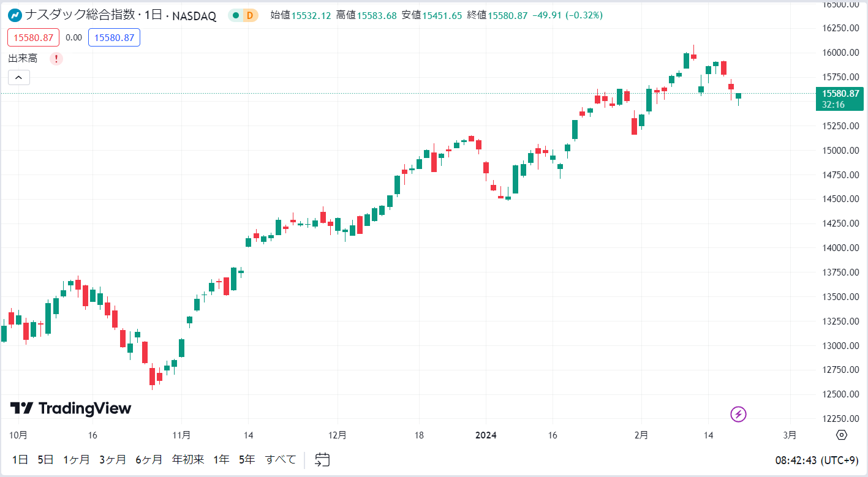Click the 出来高 volume indicator label
This screenshot has height=477, width=868.
point(23,59)
